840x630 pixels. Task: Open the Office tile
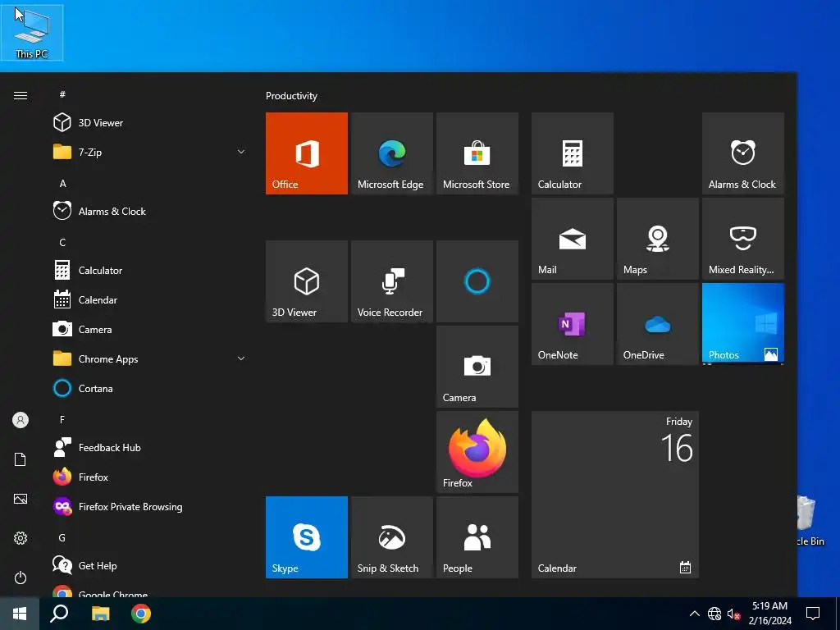[307, 153]
